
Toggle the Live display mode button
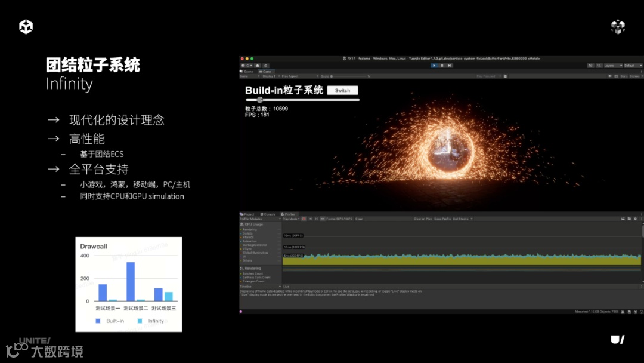(x=286, y=287)
